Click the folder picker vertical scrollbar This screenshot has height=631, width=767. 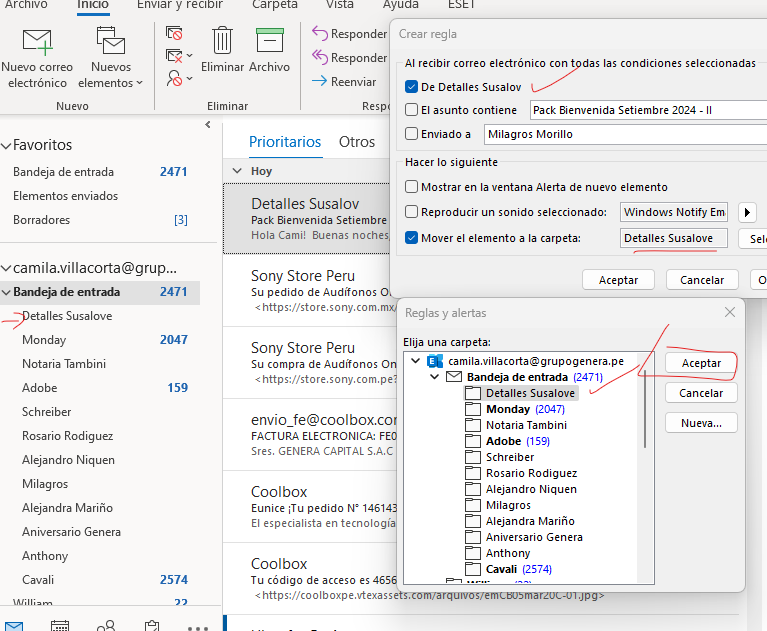click(x=645, y=409)
